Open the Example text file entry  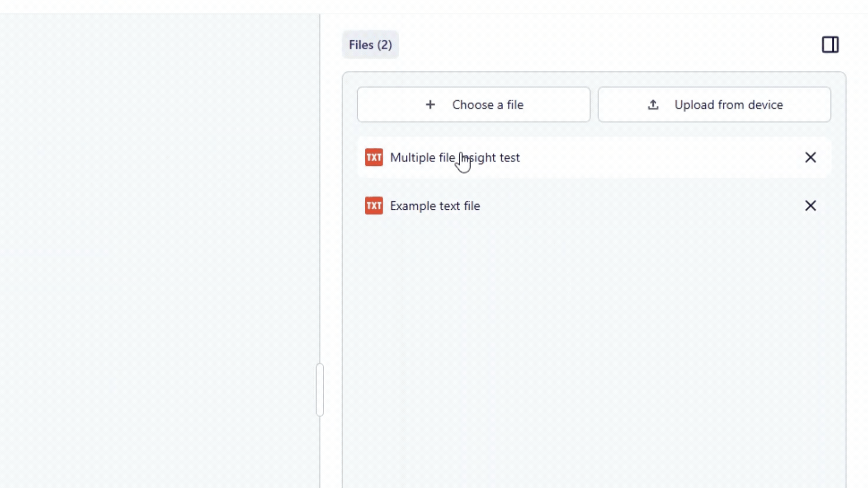pyautogui.click(x=594, y=206)
